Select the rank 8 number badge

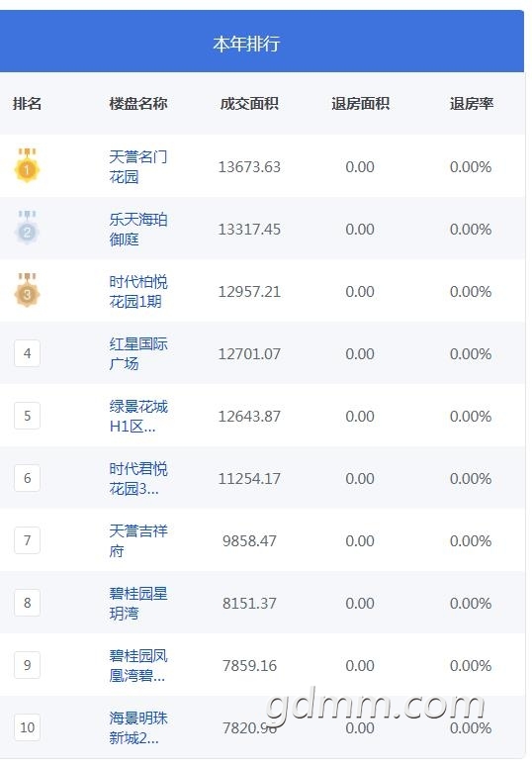coord(27,603)
